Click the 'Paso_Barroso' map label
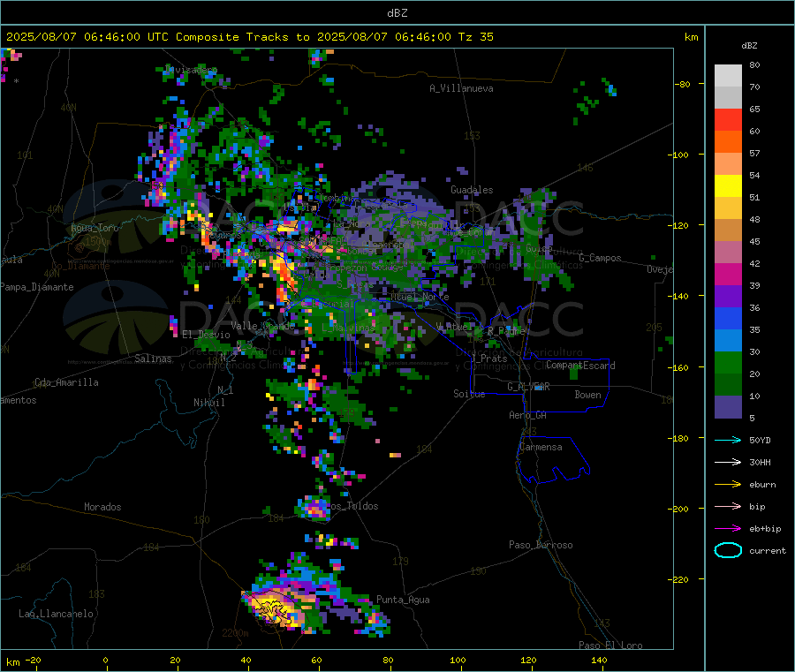 click(x=541, y=545)
